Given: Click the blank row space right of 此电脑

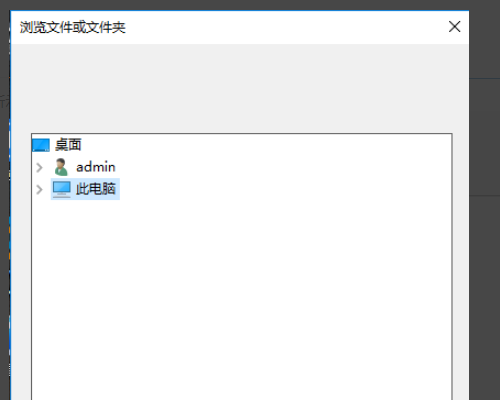Looking at the screenshot, I should click(286, 189).
